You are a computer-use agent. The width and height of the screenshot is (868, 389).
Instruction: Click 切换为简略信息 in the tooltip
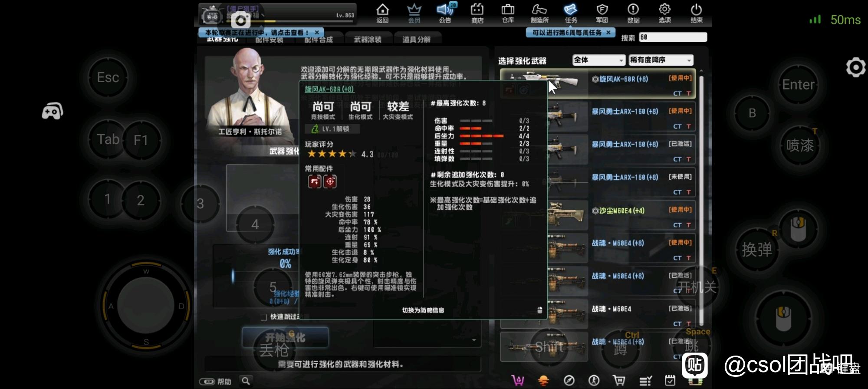[423, 310]
